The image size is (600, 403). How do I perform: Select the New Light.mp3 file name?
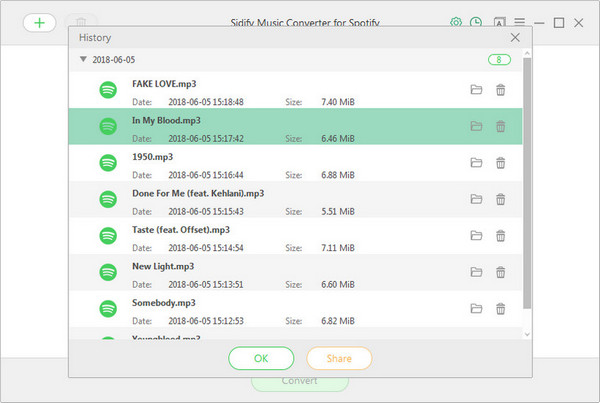click(x=163, y=266)
